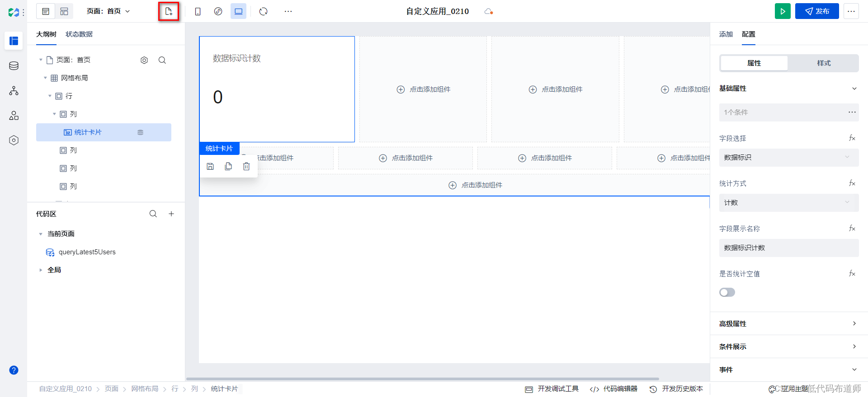This screenshot has height=397, width=868.
Task: Click the full-width row 点击添加组件 placeholder
Action: 476,185
